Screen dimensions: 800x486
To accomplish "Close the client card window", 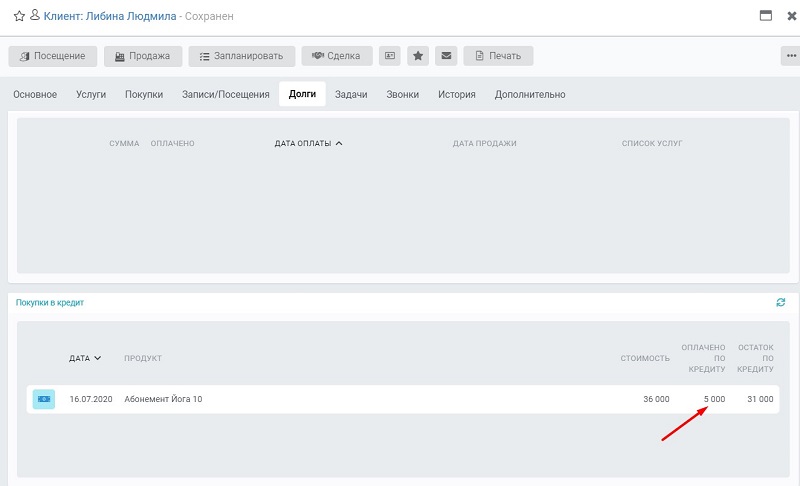I will (x=792, y=16).
